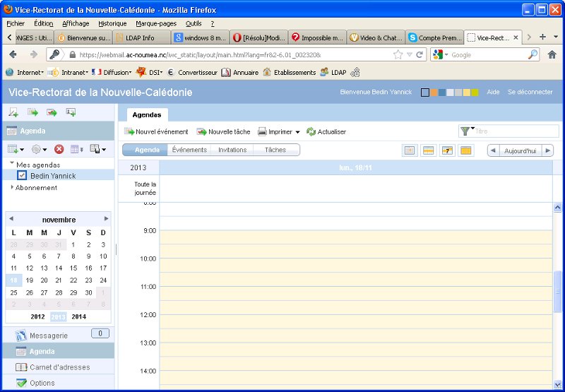This screenshot has height=392, width=565.
Task: Click the Aujourd'hui button
Action: pos(520,150)
